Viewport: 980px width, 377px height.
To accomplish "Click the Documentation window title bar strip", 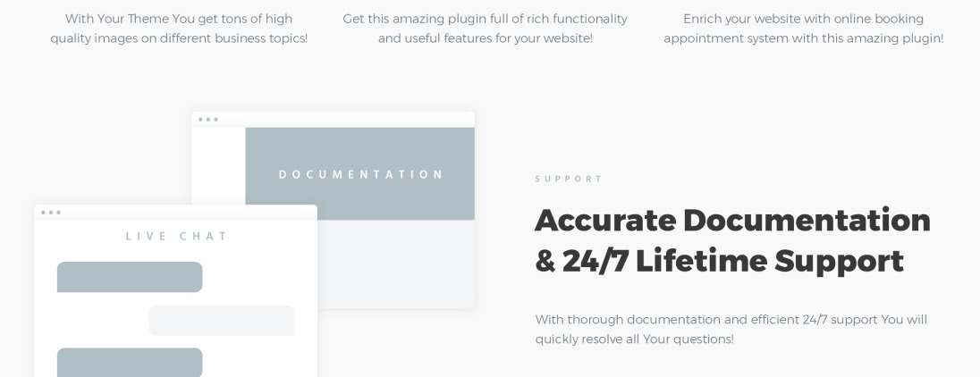I will [x=334, y=120].
